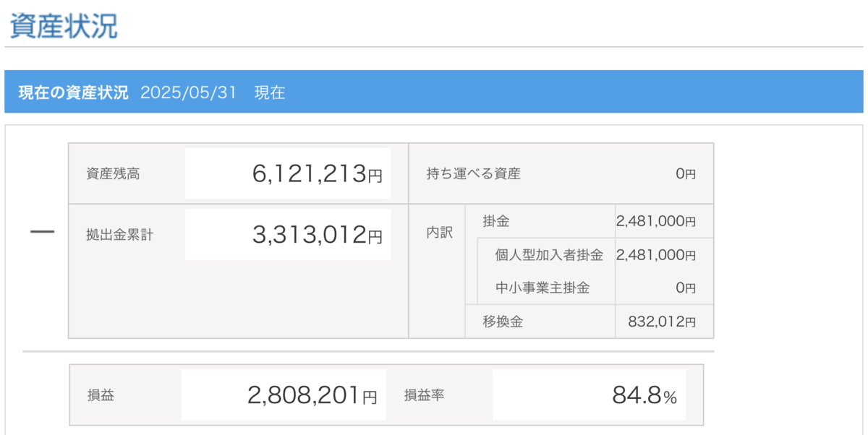Click the 内訳 breakdown label
This screenshot has width=868, height=435.
(x=439, y=233)
